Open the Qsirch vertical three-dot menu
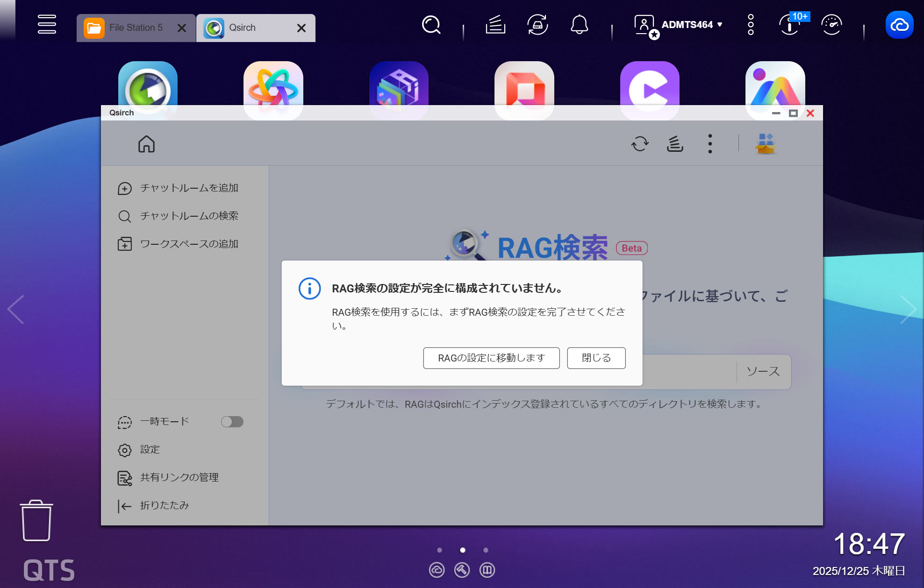This screenshot has height=588, width=924. point(710,144)
